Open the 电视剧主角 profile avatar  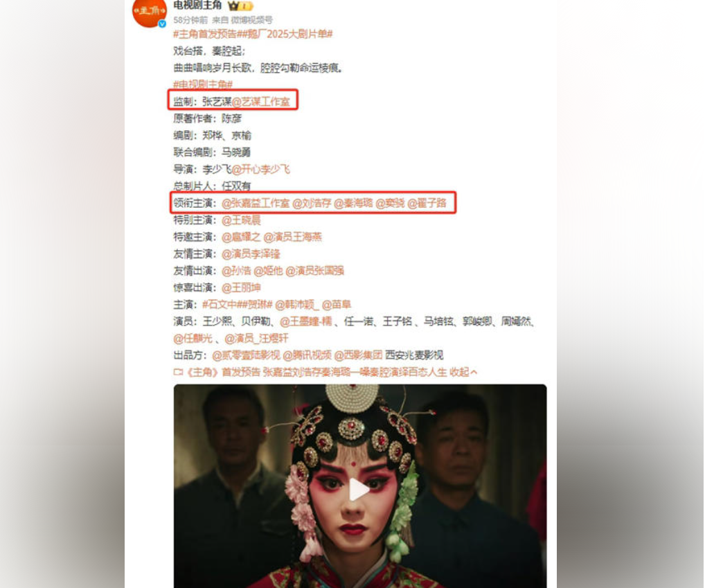click(150, 11)
